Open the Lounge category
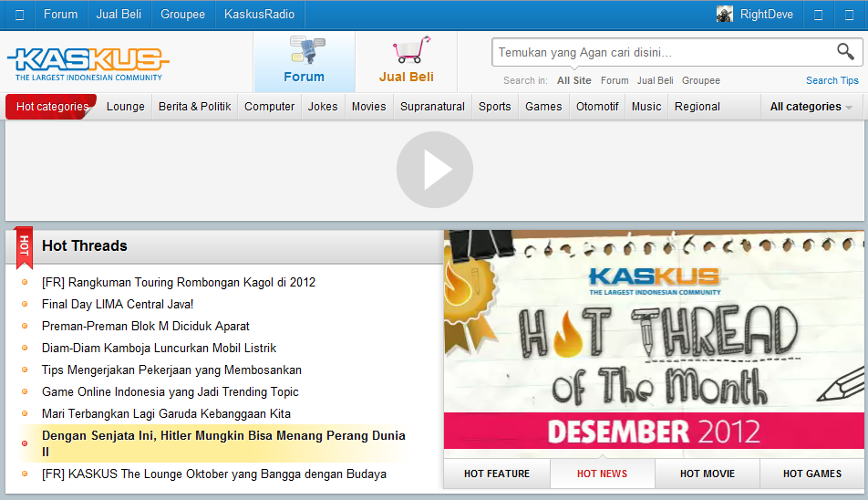This screenshot has width=868, height=500. click(x=126, y=107)
